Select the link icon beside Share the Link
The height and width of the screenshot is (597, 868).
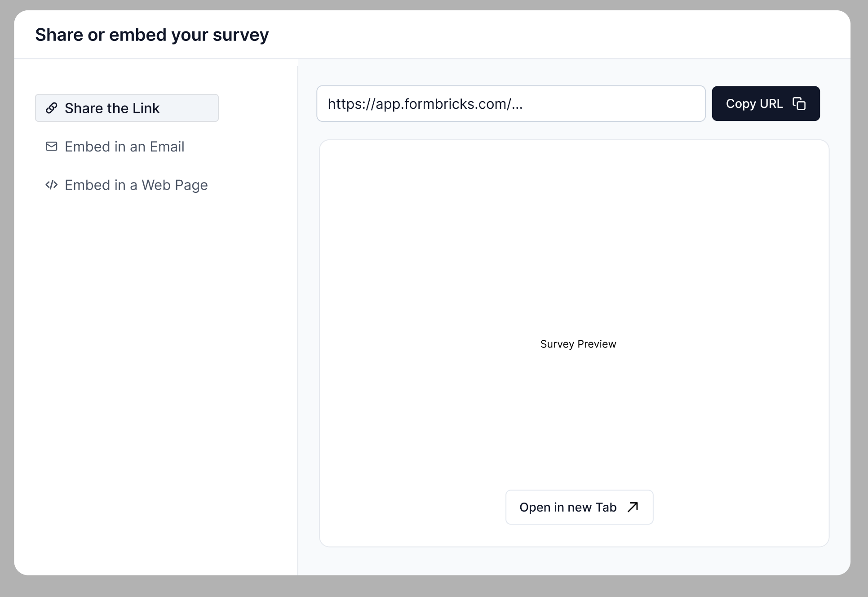pyautogui.click(x=51, y=108)
